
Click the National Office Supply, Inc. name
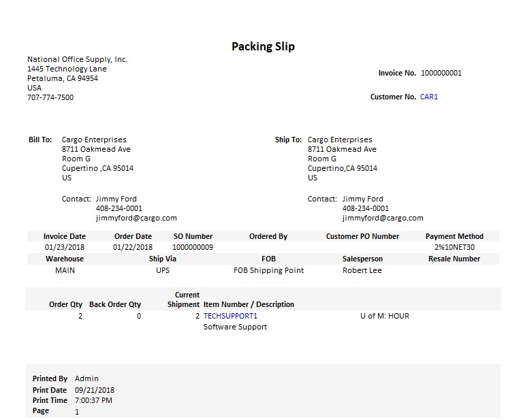click(77, 59)
